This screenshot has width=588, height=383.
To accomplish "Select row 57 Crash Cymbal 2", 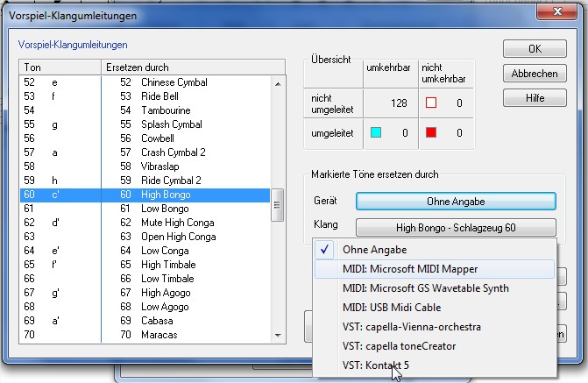I will click(x=145, y=152).
